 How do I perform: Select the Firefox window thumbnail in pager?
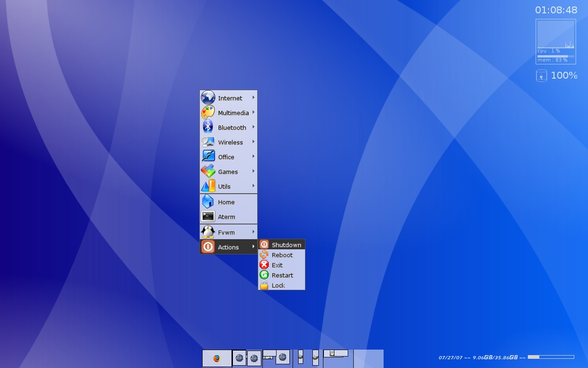click(217, 358)
